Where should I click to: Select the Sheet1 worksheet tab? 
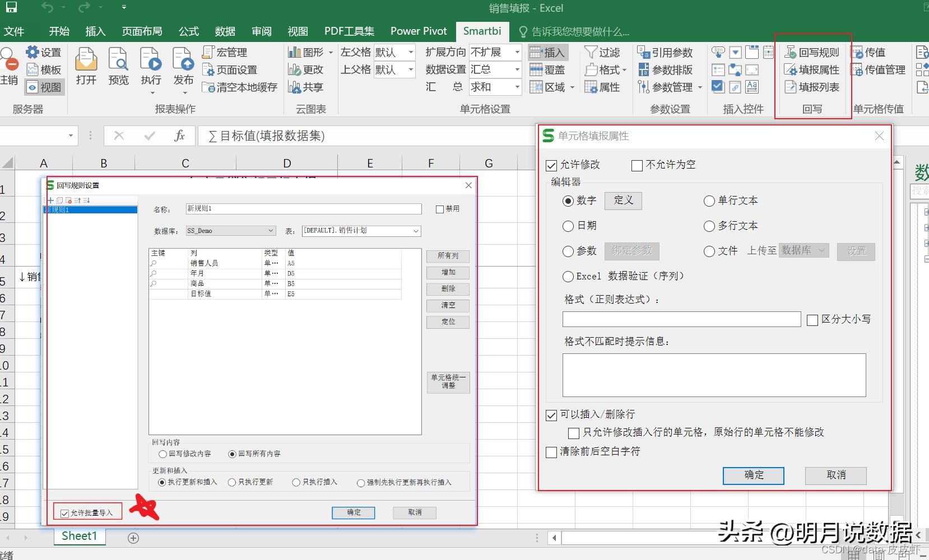(x=79, y=536)
